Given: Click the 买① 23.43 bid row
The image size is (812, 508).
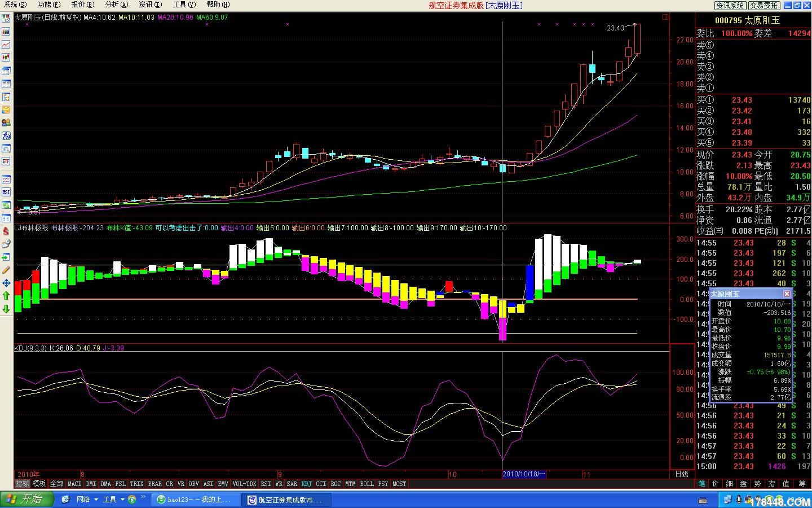Looking at the screenshot, I should [753, 100].
